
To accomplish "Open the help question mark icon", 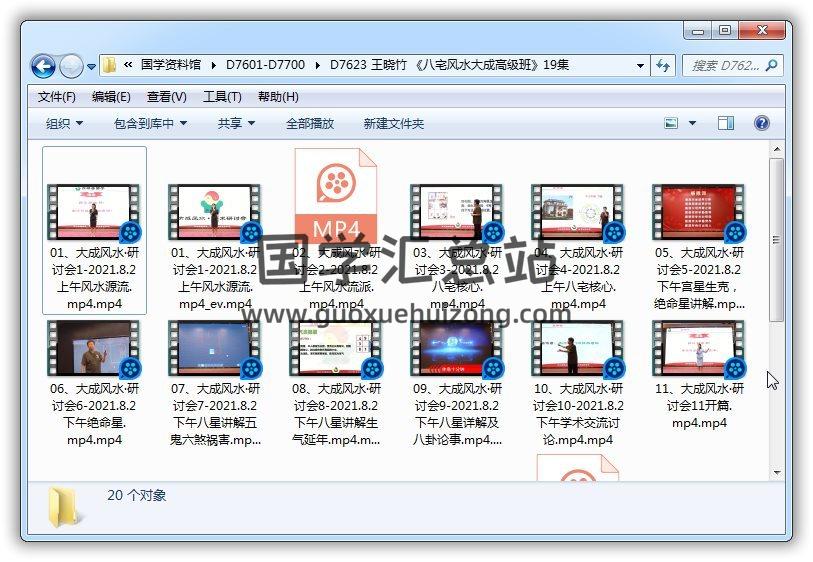I will point(761,123).
